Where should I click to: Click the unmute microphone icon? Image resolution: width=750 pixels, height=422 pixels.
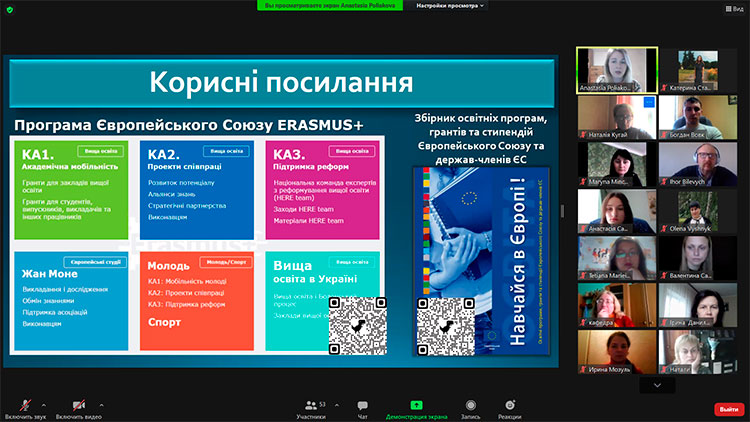25,405
